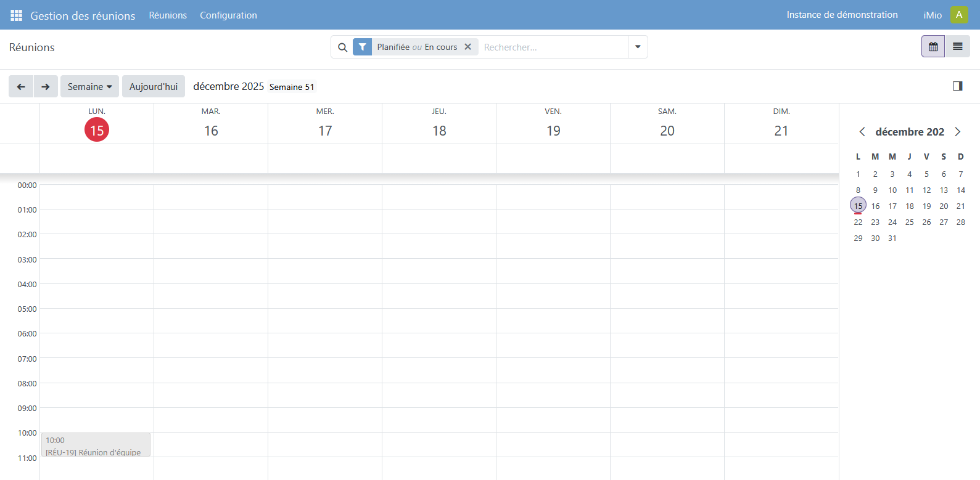Click the Aujourd'hui button
The image size is (980, 480).
[154, 87]
